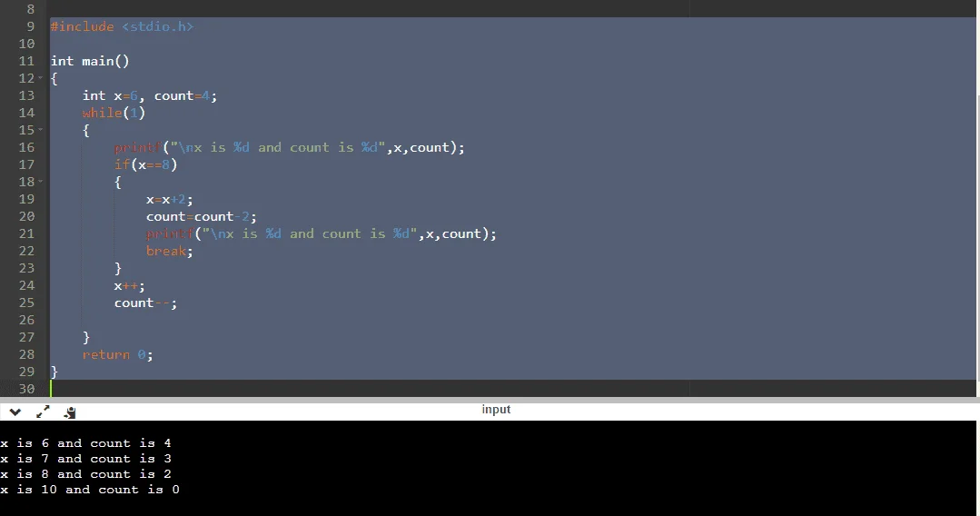The height and width of the screenshot is (516, 980).
Task: Click output line 'x is 8 and count is 2'
Action: (85, 474)
